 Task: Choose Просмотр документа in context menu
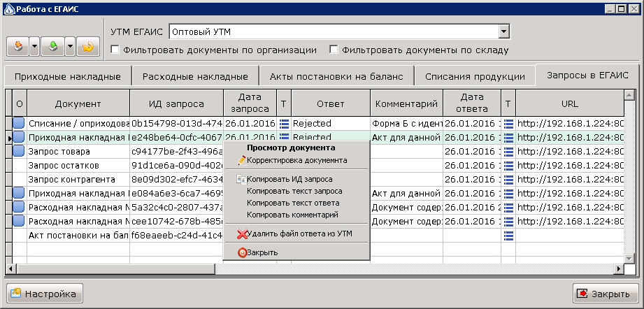click(x=296, y=148)
